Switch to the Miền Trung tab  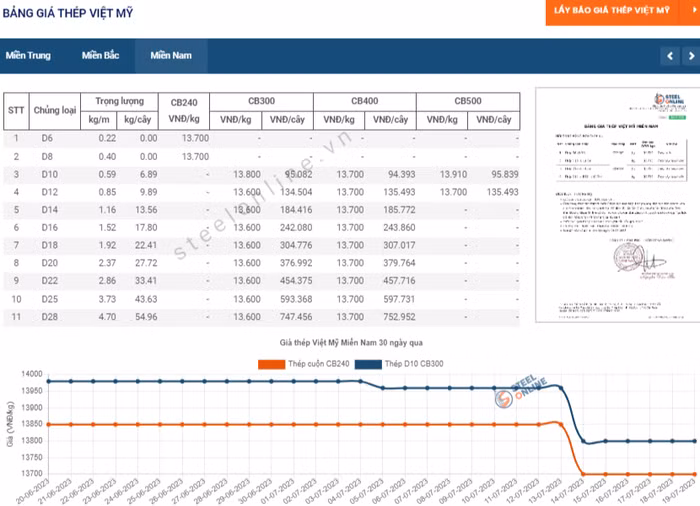28,55
